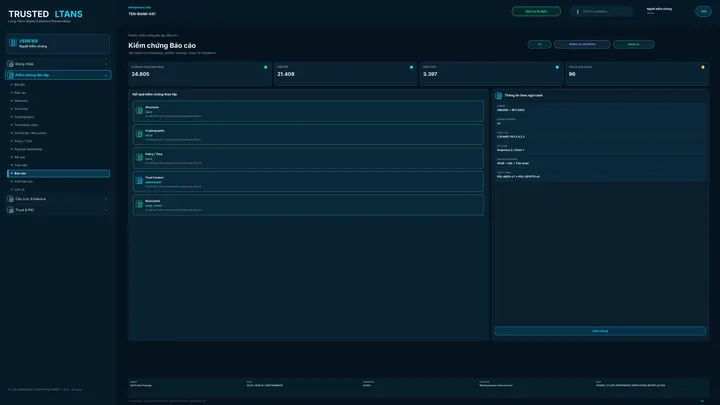The width and height of the screenshot is (720, 405).
Task: Click the context information panel icon
Action: pos(499,96)
